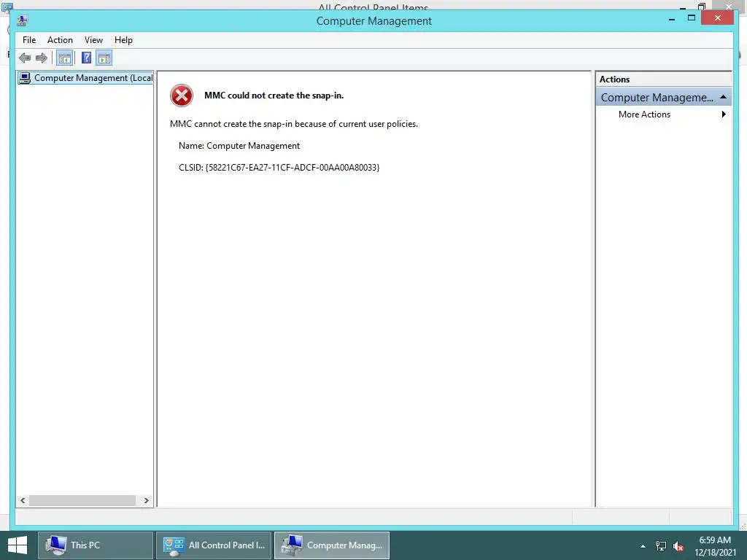
Task: Open the blue Help toolbar icon
Action: pos(86,58)
